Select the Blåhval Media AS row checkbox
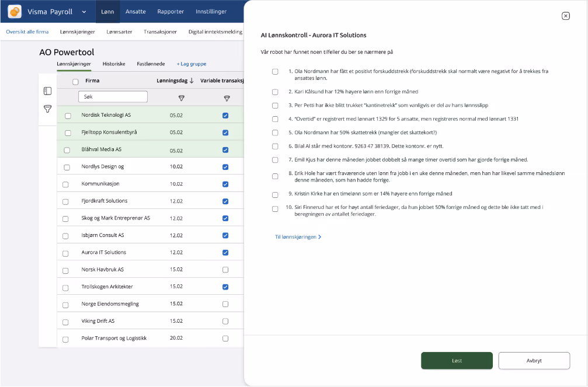 (67, 151)
